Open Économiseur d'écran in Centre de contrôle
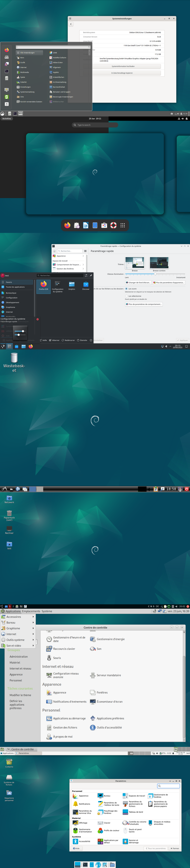The width and height of the screenshot is (190, 868). (106, 702)
